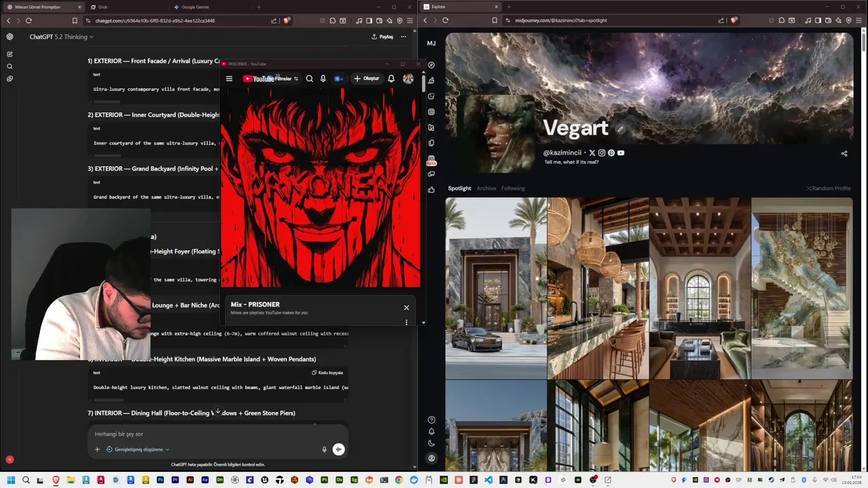Open the ChatGPT sidebar library images icon
868x488 pixels.
(9, 79)
